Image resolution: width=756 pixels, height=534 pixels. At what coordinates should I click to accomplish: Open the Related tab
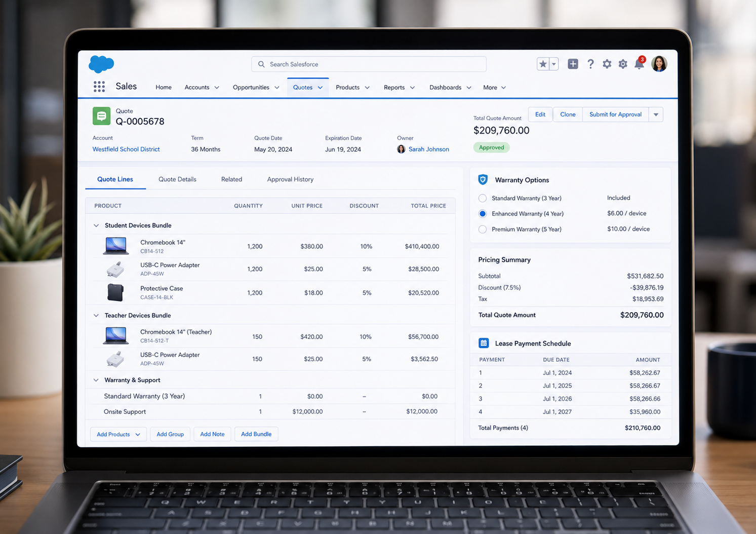pos(231,179)
